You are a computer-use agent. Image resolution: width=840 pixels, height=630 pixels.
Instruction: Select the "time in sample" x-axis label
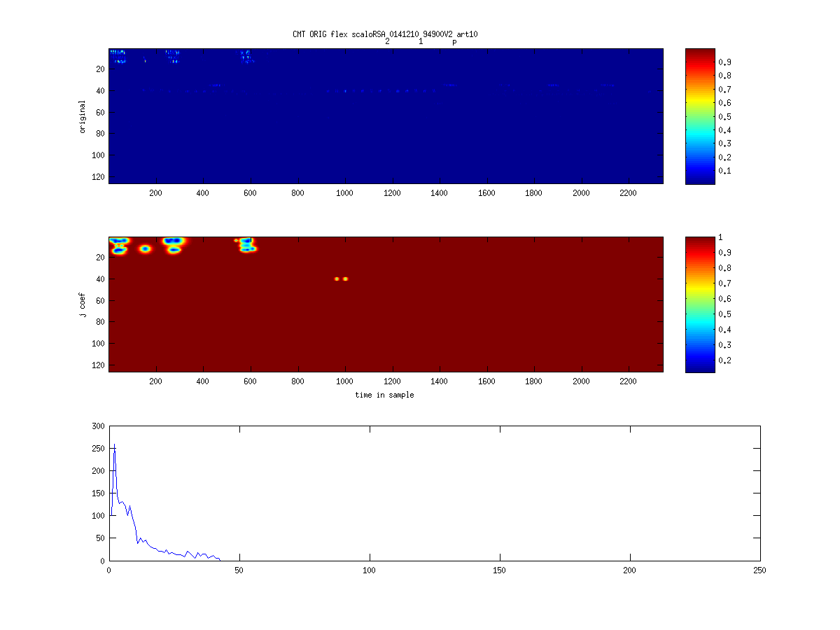(x=384, y=395)
